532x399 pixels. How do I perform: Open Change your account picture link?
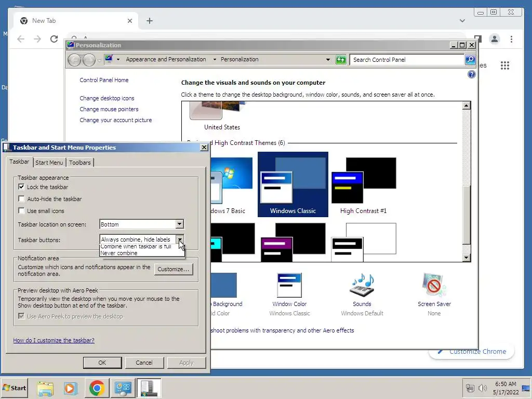point(116,120)
